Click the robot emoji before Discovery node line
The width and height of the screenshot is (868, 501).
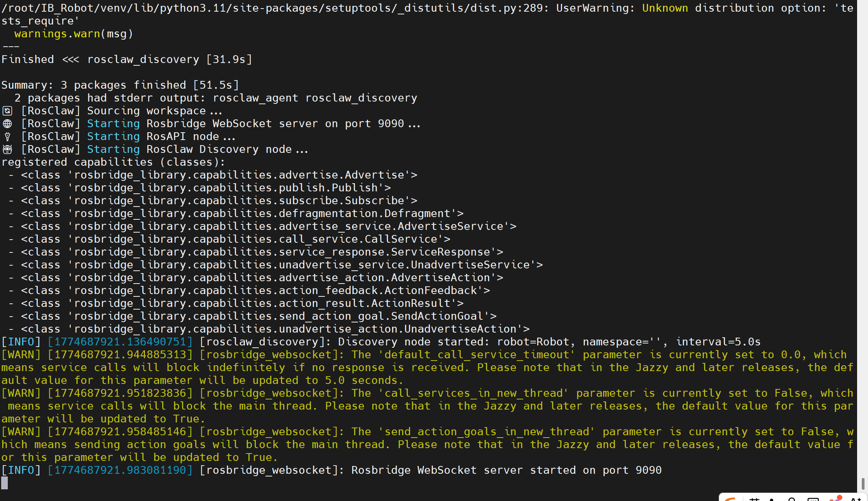click(7, 149)
